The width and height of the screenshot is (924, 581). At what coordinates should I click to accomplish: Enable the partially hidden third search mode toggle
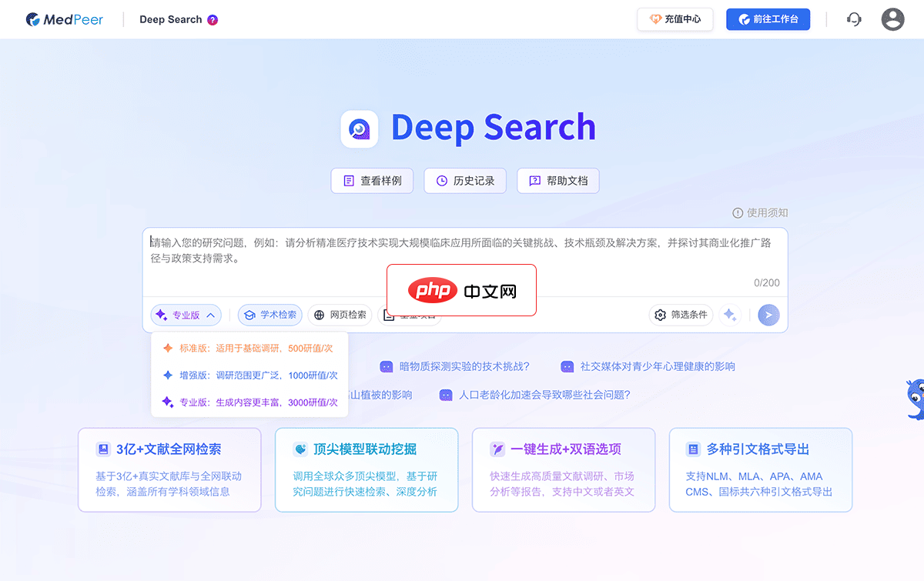[x=410, y=315]
